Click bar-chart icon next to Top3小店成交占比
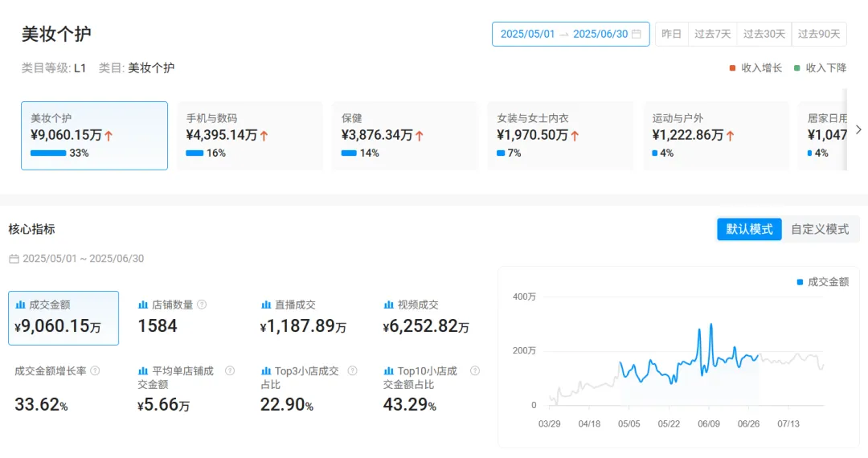The width and height of the screenshot is (868, 458). click(x=266, y=370)
